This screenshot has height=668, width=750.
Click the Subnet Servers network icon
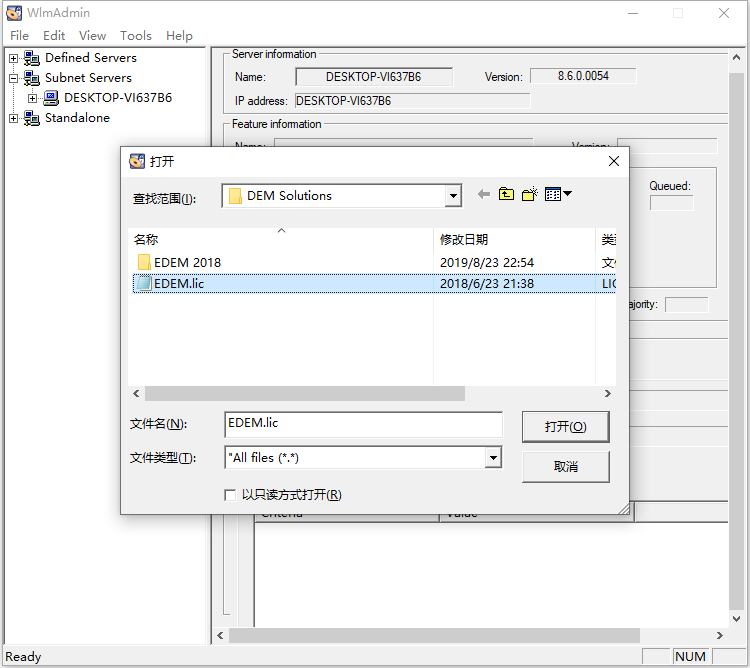coord(32,78)
